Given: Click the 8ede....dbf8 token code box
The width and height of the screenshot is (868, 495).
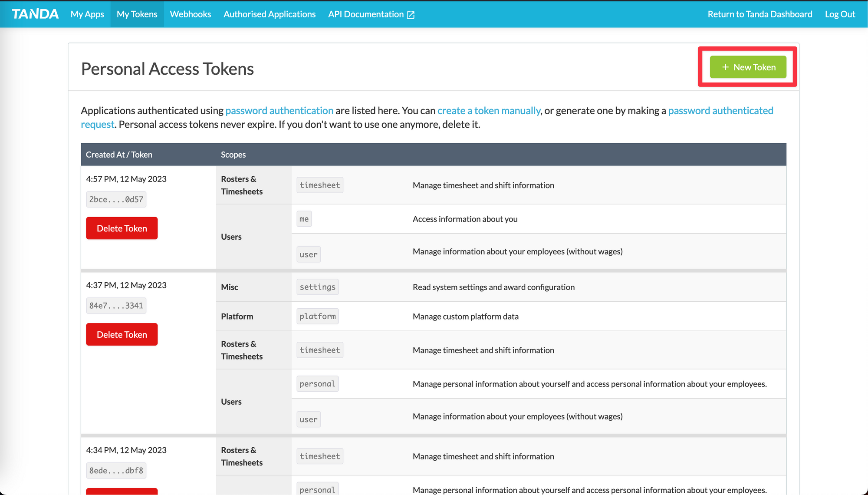Looking at the screenshot, I should pyautogui.click(x=116, y=471).
